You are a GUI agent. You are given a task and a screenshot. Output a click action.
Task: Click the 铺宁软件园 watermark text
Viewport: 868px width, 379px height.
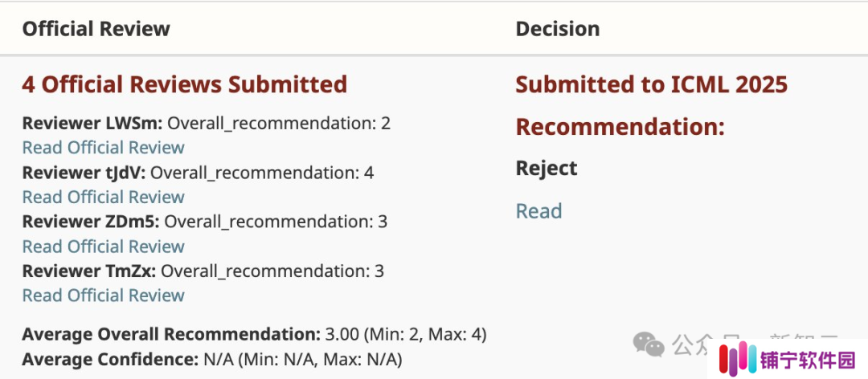point(809,361)
